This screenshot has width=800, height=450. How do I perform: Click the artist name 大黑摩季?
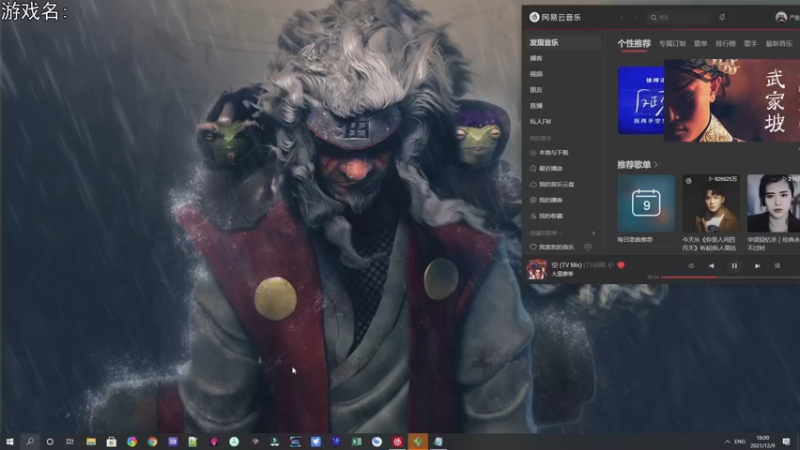pos(562,274)
